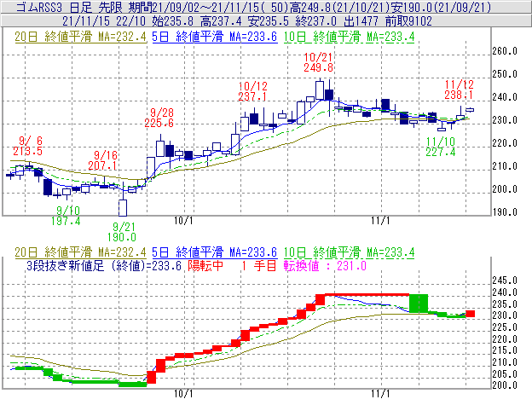Screen dimensions: 532x405
Task: Click the 10/1 date under upper chart
Action: click(183, 221)
